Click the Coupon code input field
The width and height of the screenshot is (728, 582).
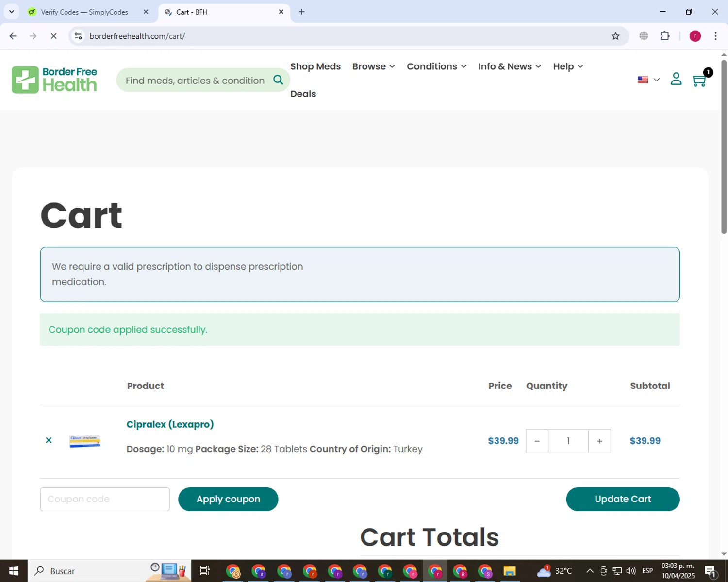click(105, 499)
